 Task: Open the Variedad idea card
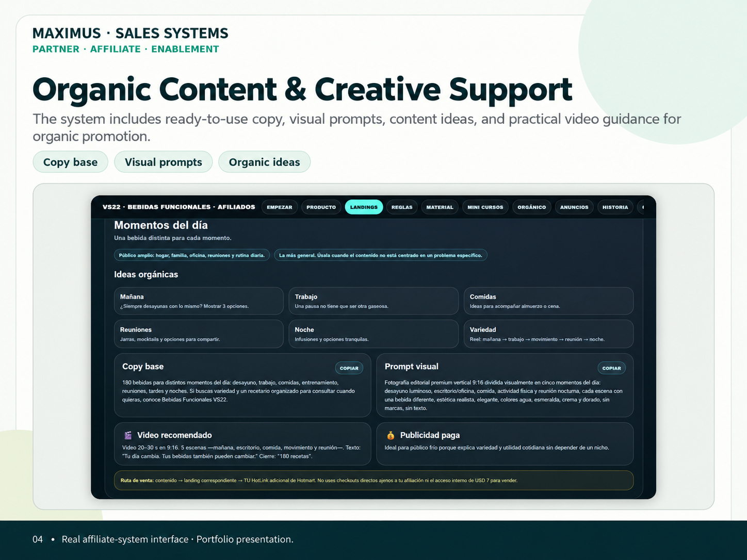(x=548, y=334)
